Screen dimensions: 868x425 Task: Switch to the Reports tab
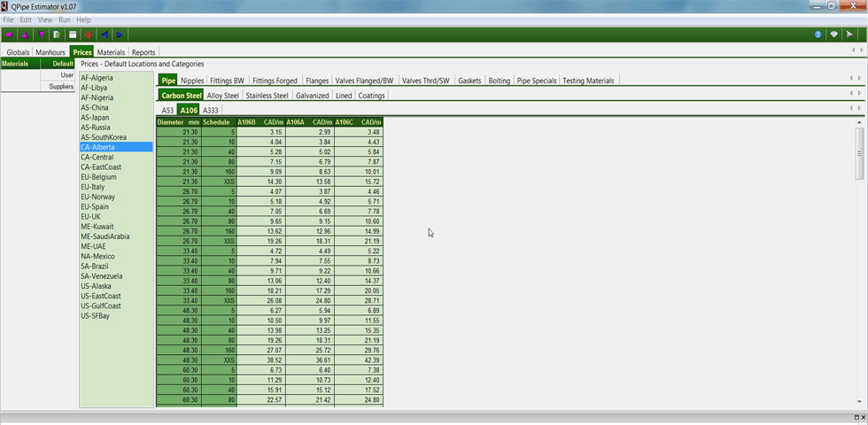[143, 52]
